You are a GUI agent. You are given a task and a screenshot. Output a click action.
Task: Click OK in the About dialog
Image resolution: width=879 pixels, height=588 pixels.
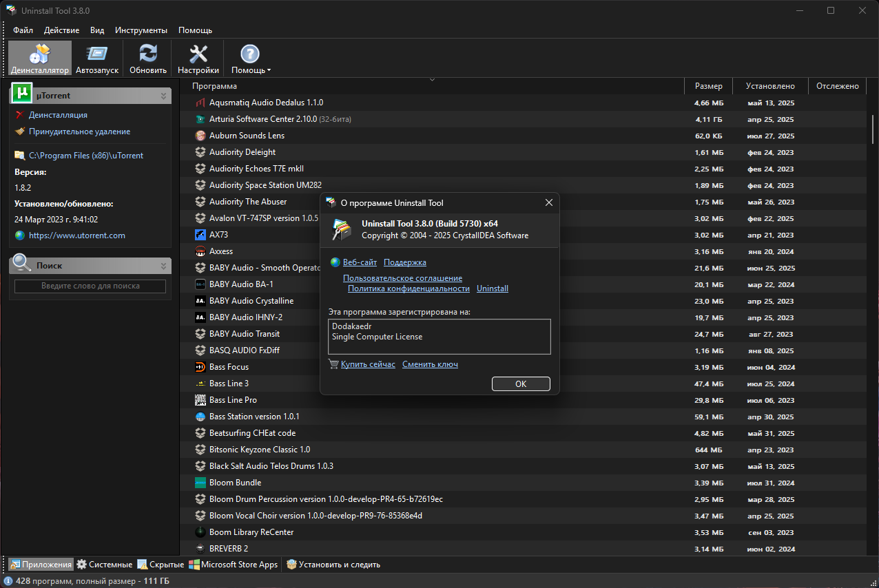coord(521,384)
